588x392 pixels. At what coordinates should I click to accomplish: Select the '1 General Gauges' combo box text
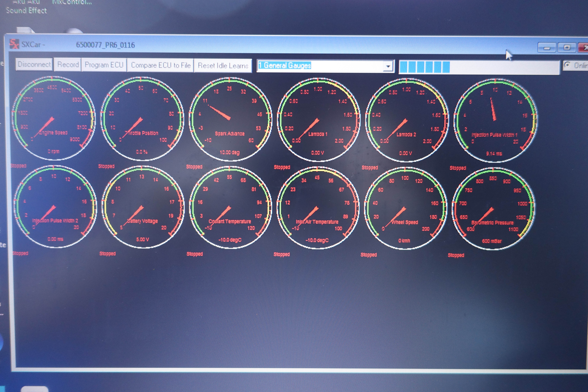[x=285, y=66]
